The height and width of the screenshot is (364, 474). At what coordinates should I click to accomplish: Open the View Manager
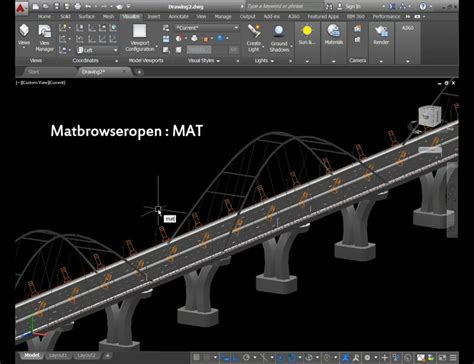point(44,38)
